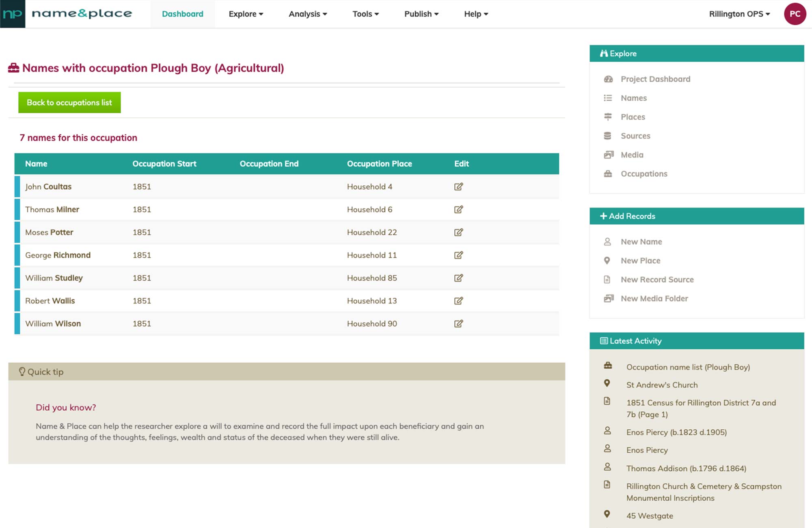Viewport: 812px width, 528px height.
Task: Click document icon beside 1851 Census activity
Action: 607,401
